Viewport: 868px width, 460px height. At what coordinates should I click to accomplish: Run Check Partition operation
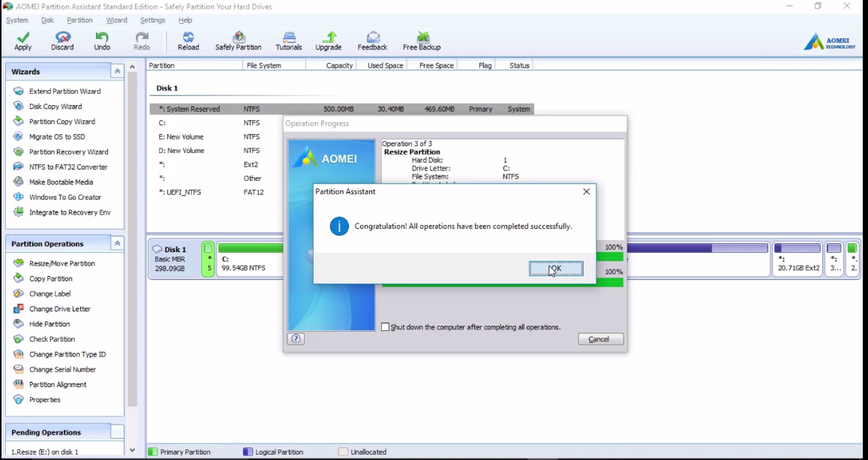[x=52, y=339]
